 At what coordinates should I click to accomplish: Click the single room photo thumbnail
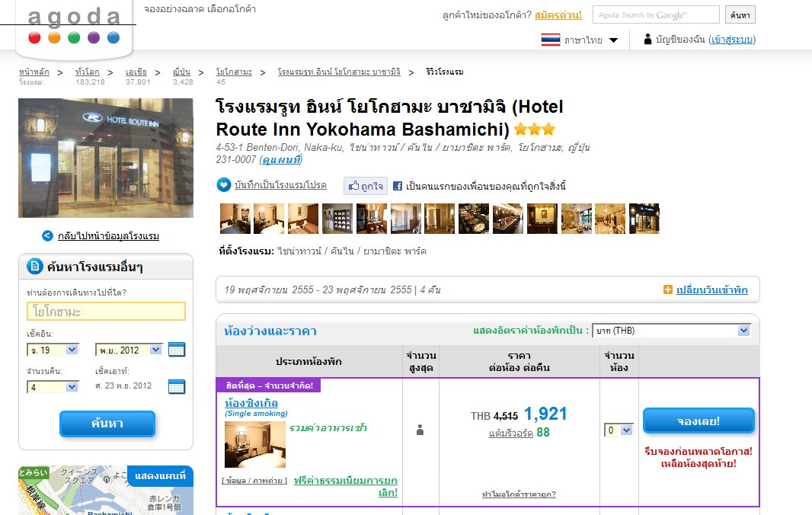pyautogui.click(x=254, y=445)
